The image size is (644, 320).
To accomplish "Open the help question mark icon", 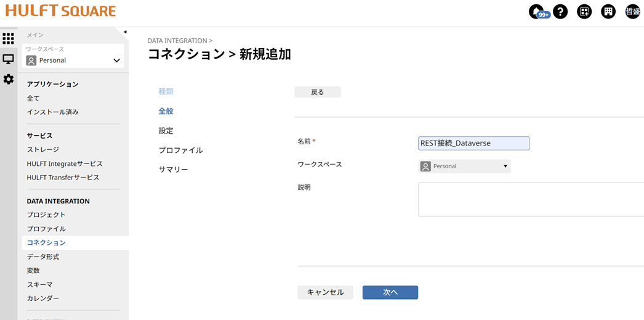I will point(560,12).
